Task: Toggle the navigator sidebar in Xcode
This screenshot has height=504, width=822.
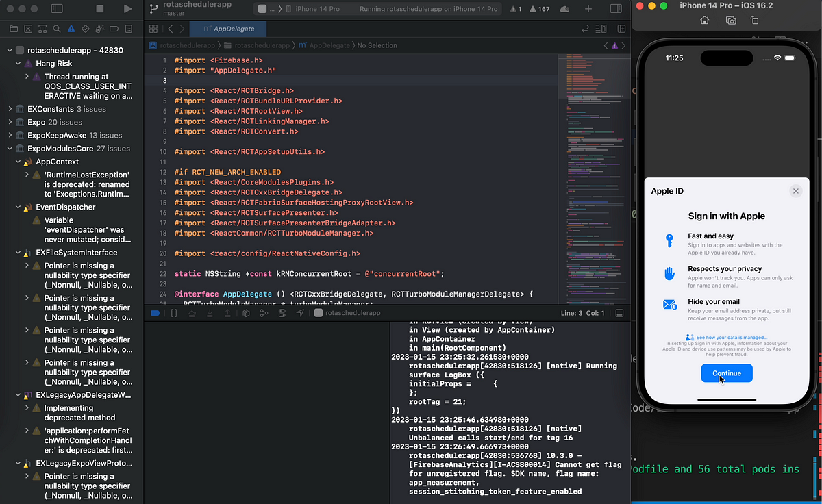Action: [x=57, y=9]
